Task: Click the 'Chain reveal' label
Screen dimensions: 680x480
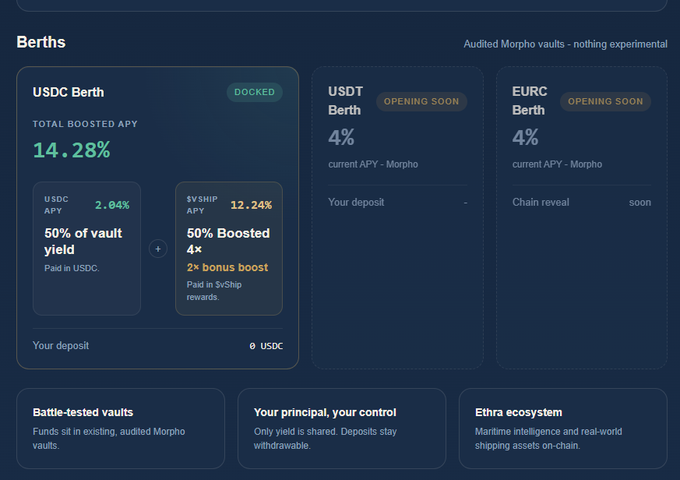Action: (541, 202)
